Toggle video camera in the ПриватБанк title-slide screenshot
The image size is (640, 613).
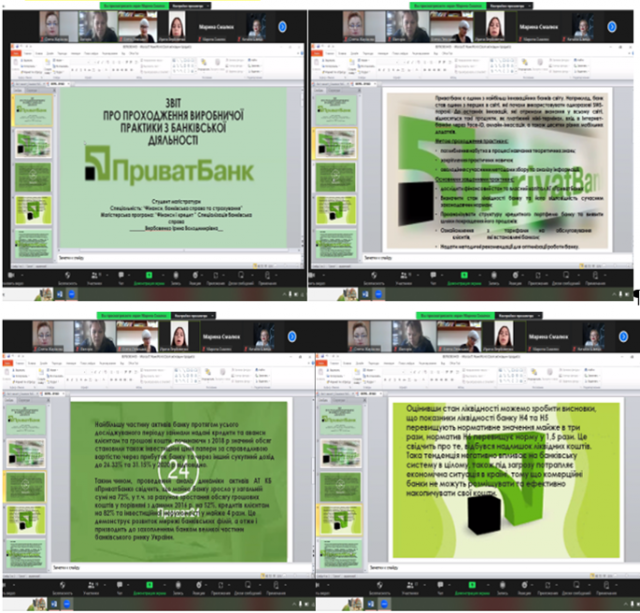(11, 275)
